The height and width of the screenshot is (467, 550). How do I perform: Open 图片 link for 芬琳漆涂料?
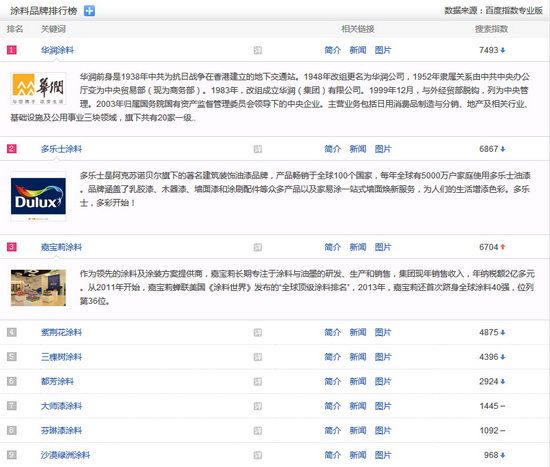click(383, 431)
